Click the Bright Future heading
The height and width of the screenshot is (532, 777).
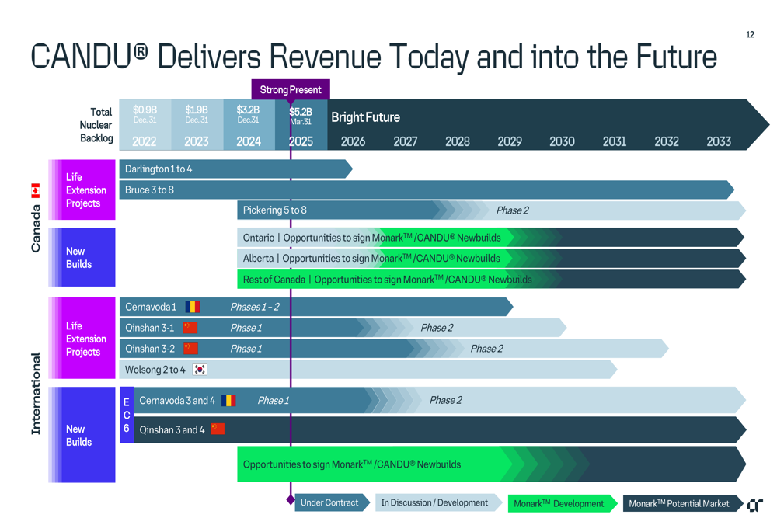(x=366, y=117)
